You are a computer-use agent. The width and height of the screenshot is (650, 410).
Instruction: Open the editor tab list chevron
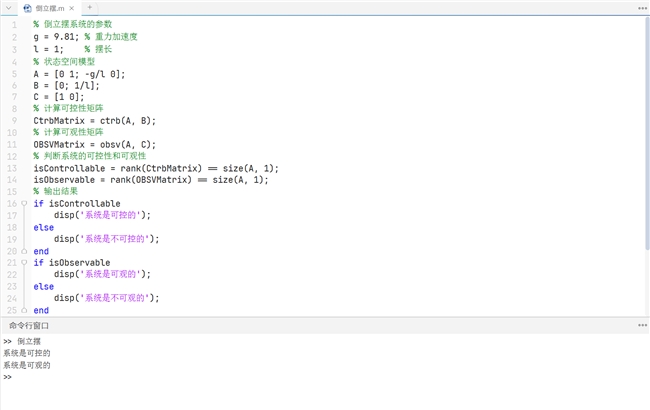(8, 8)
